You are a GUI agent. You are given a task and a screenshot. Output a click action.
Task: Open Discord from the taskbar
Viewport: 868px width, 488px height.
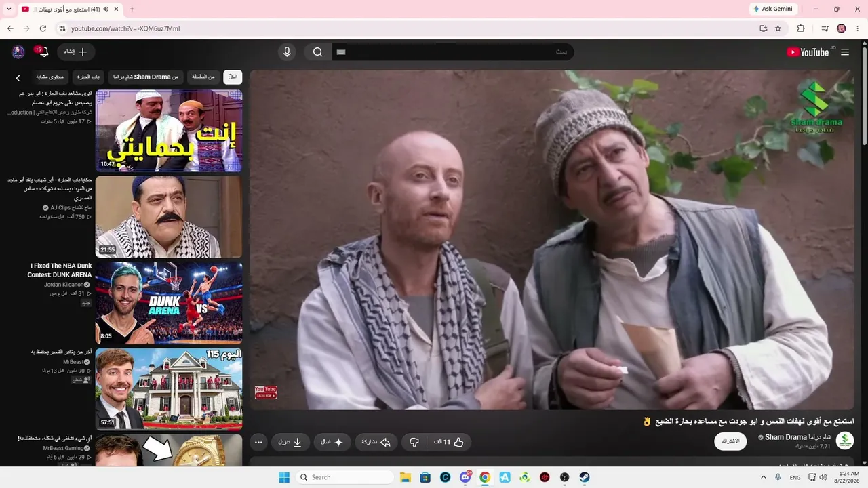tap(465, 477)
